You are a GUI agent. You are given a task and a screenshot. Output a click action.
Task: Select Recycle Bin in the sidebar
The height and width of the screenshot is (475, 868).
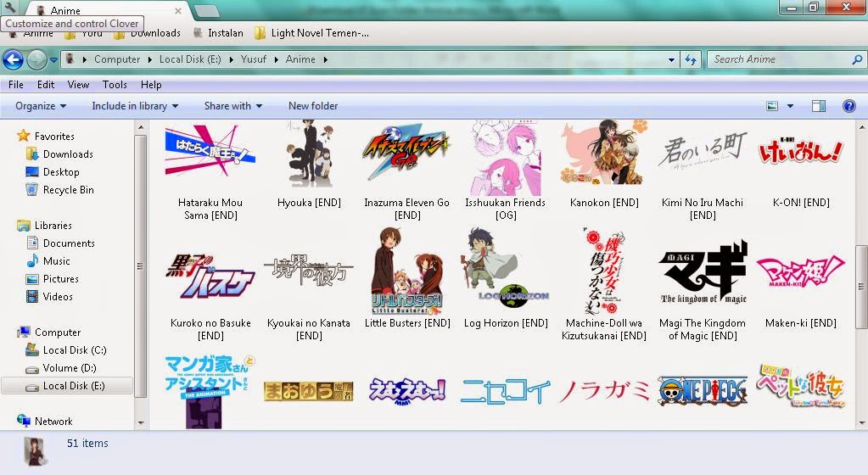click(x=60, y=190)
